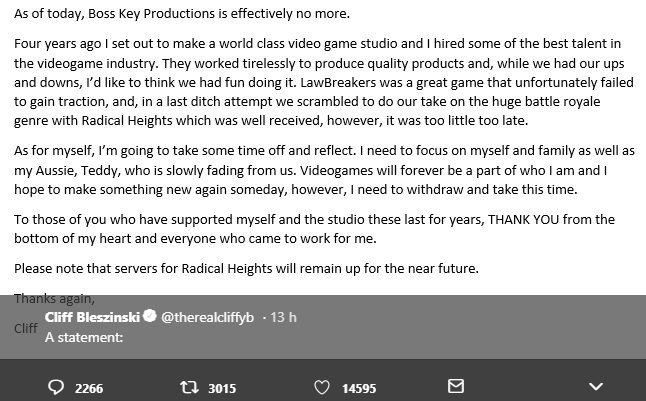This screenshot has width=646, height=401.
Task: Click the 3015 retweets count
Action: coord(222,388)
